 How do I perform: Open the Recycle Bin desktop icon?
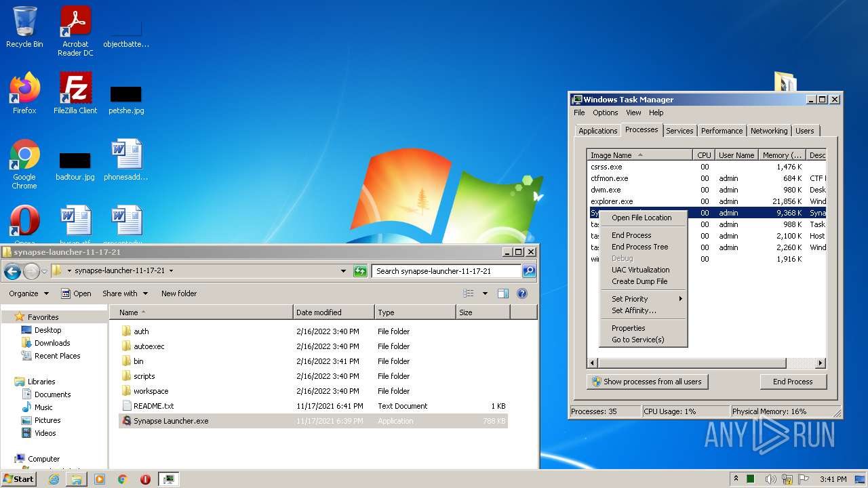(x=24, y=27)
